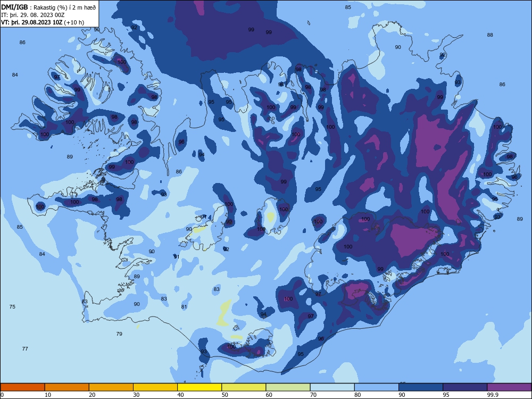Image resolution: width=532 pixels, height=399 pixels.
Task: Pick the indigo 95–99.9 legend swatch
Action: coord(465,387)
